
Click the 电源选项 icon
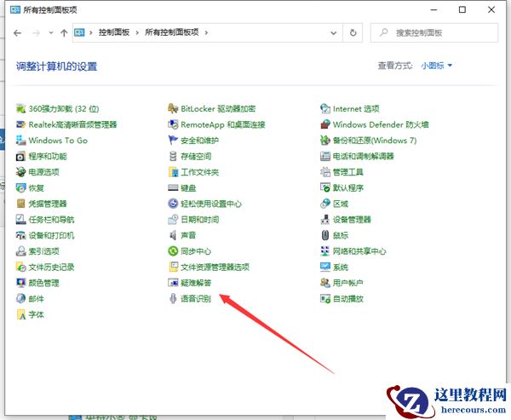[20, 172]
